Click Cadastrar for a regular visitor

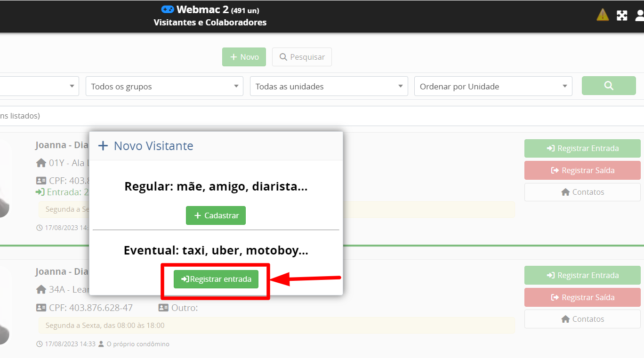216,215
